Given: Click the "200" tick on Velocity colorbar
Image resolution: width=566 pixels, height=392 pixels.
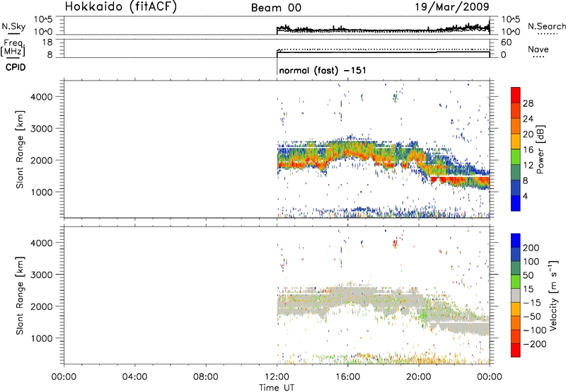Looking at the screenshot, I should tap(531, 248).
